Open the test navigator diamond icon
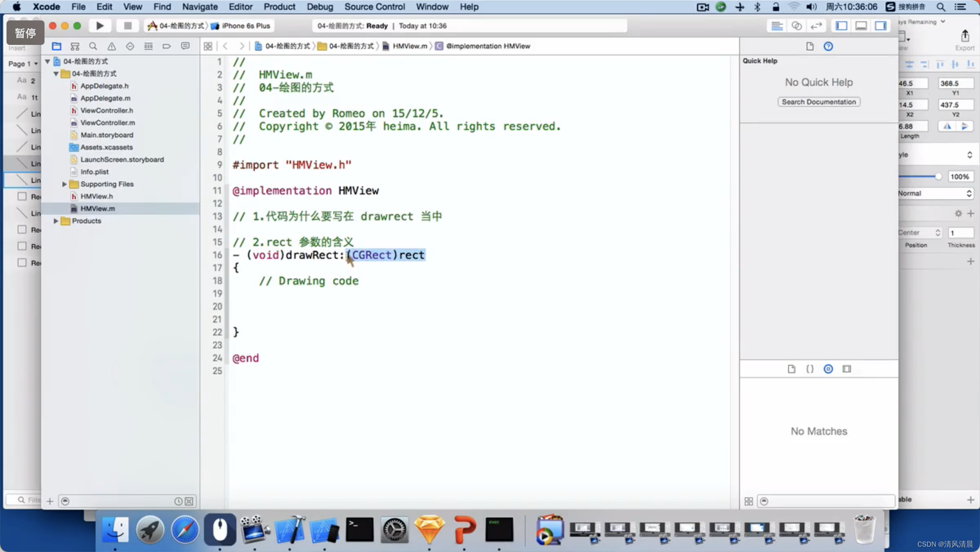The width and height of the screenshot is (980, 552). coord(130,46)
